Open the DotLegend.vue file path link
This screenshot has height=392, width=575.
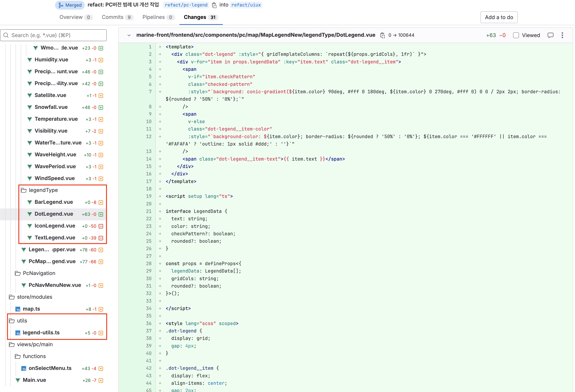256,35
